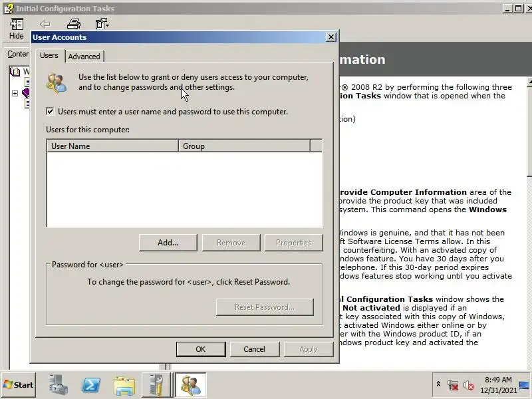
Task: Minimize the Initial Configuration Tasks window
Action: click(507, 9)
